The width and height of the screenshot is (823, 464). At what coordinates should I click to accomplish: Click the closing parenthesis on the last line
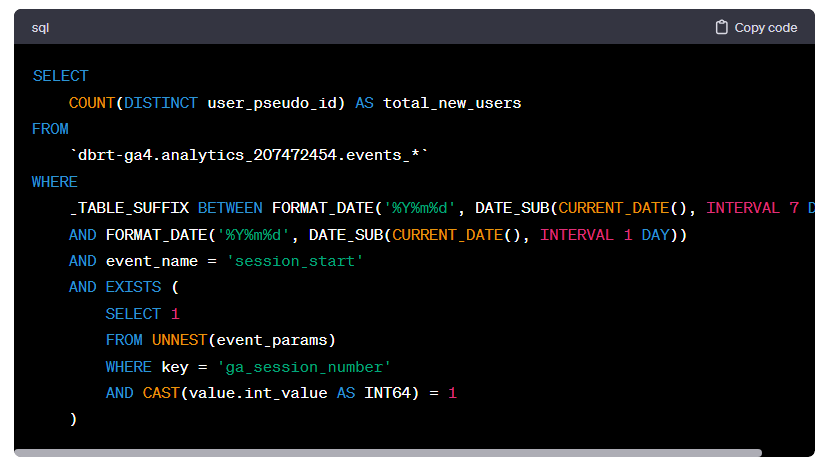[x=73, y=419]
